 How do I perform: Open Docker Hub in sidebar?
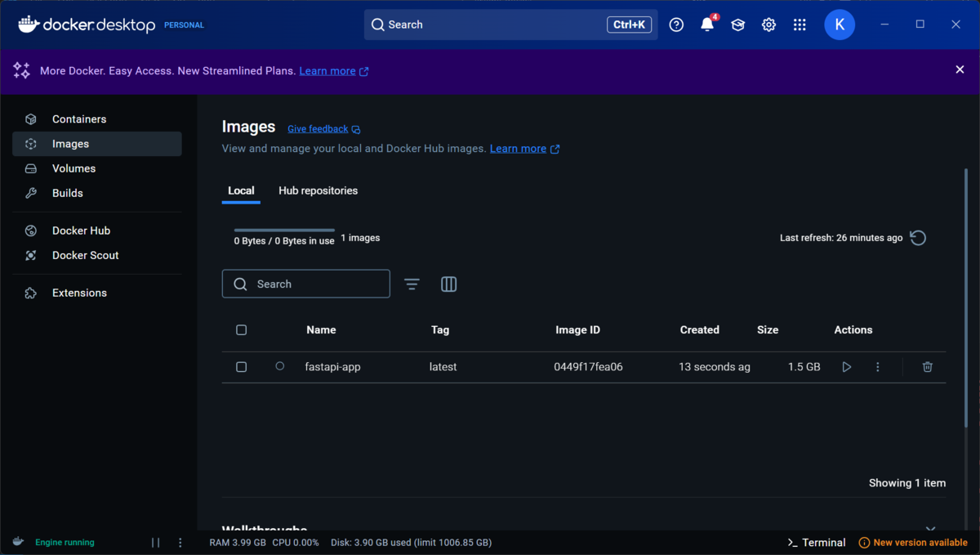97,231
